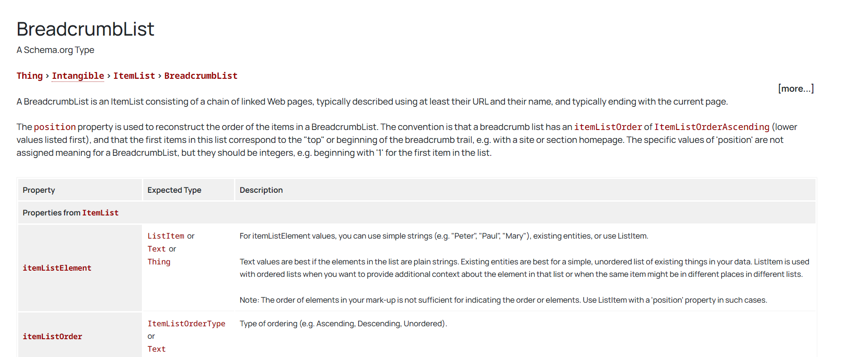The image size is (868, 357).
Task: Expand the [more...] section
Action: (x=795, y=89)
